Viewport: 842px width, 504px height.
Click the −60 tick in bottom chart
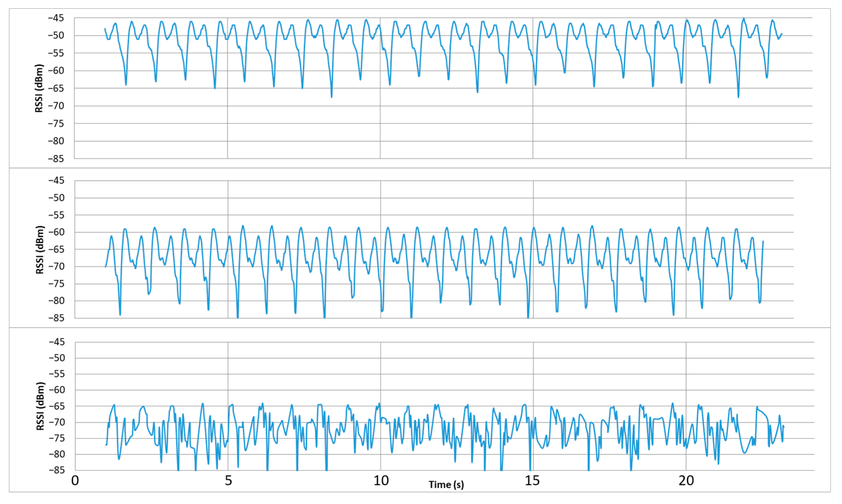(x=56, y=390)
